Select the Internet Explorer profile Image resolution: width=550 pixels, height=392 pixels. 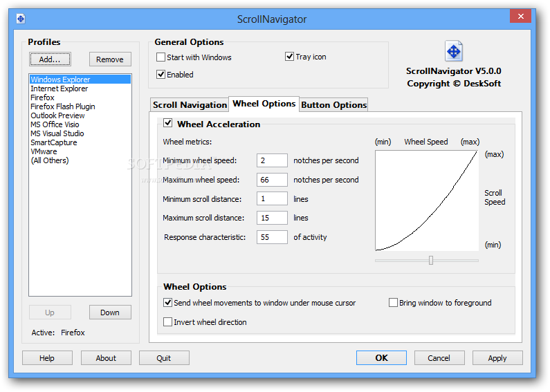(x=80, y=88)
